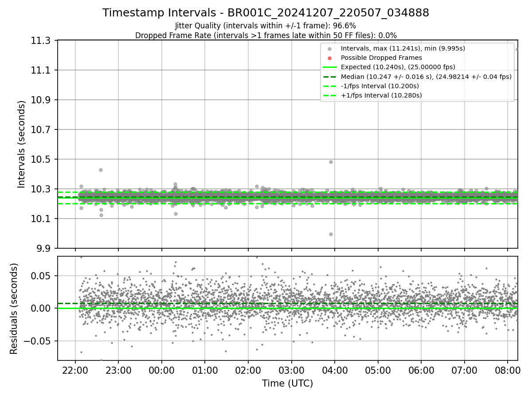532x399 pixels.
Task: Click the 01:00 time tick label
Action: tap(205, 370)
